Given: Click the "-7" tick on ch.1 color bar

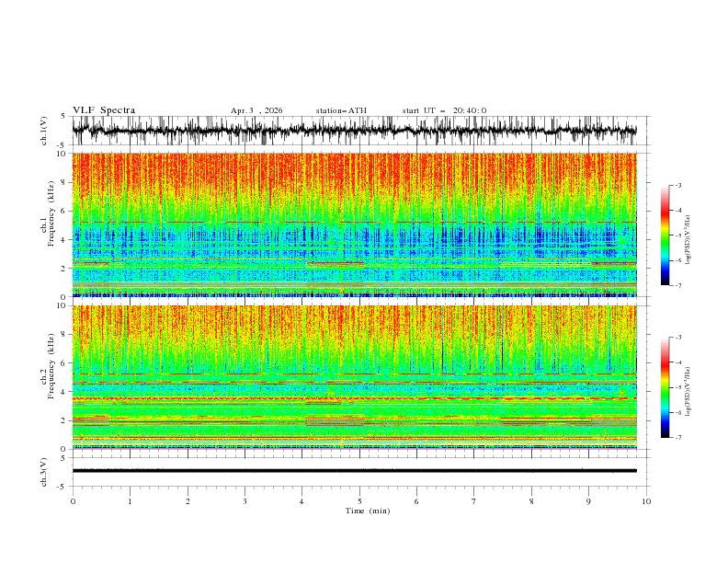Looking at the screenshot, I should (x=677, y=285).
